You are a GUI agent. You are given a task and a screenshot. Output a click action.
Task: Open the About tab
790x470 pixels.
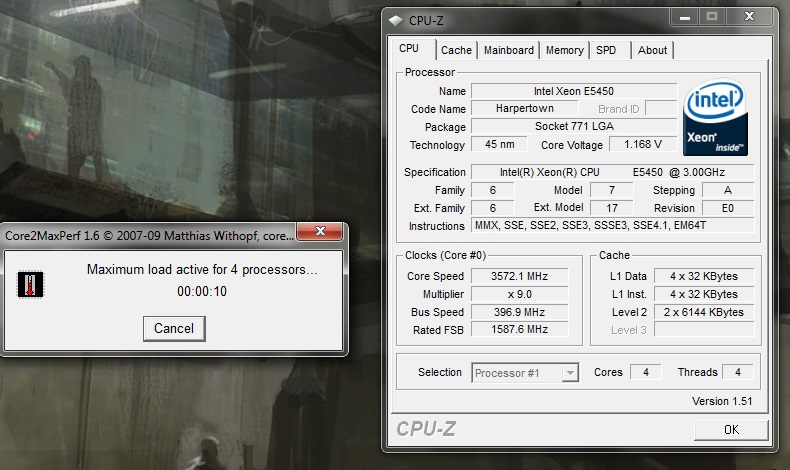(652, 50)
